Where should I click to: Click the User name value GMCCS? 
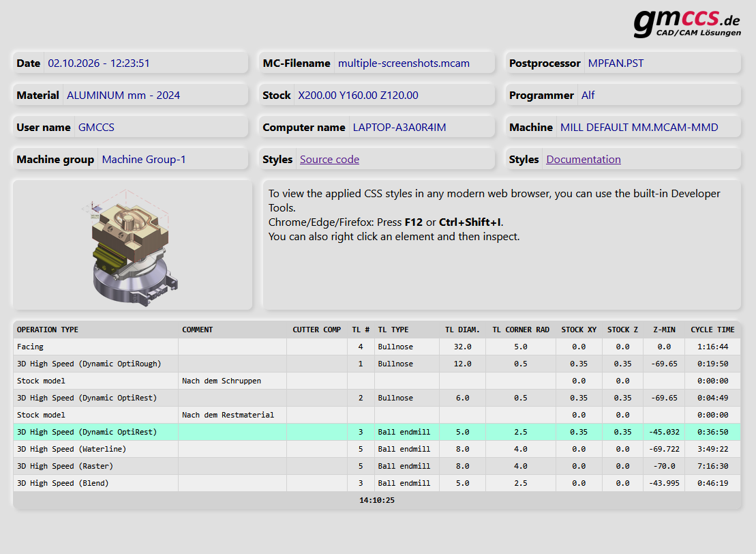pos(96,128)
